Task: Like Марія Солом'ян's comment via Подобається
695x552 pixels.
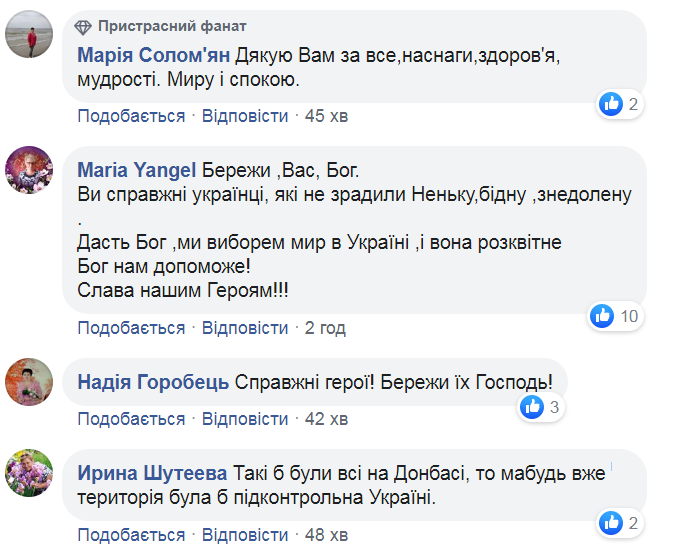Action: pos(132,116)
